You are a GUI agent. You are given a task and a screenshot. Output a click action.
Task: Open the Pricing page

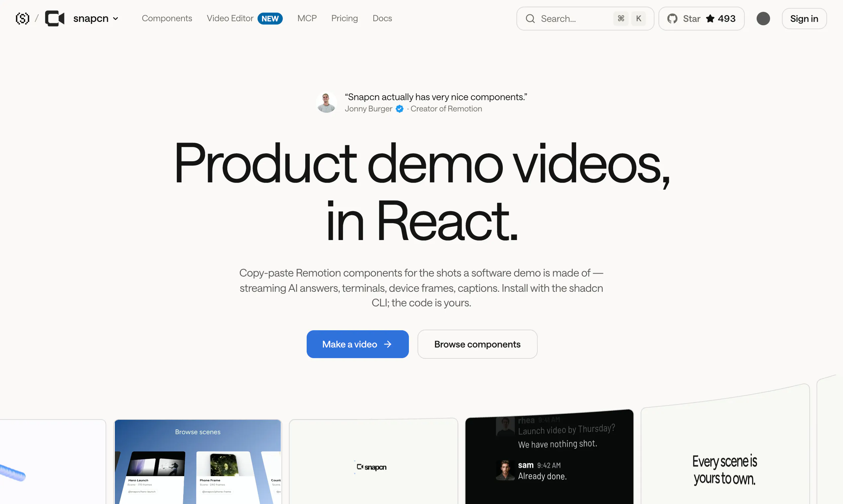pos(345,18)
